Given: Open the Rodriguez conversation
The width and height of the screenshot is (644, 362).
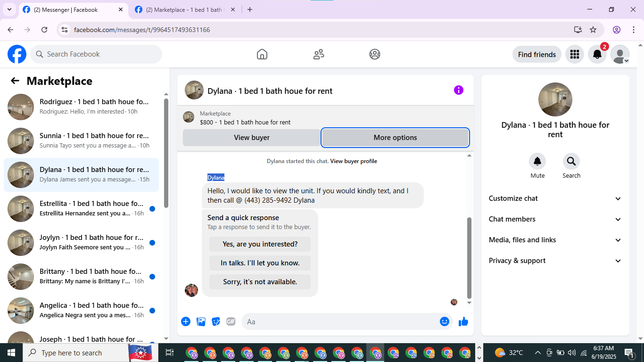Looking at the screenshot, I should (x=81, y=107).
